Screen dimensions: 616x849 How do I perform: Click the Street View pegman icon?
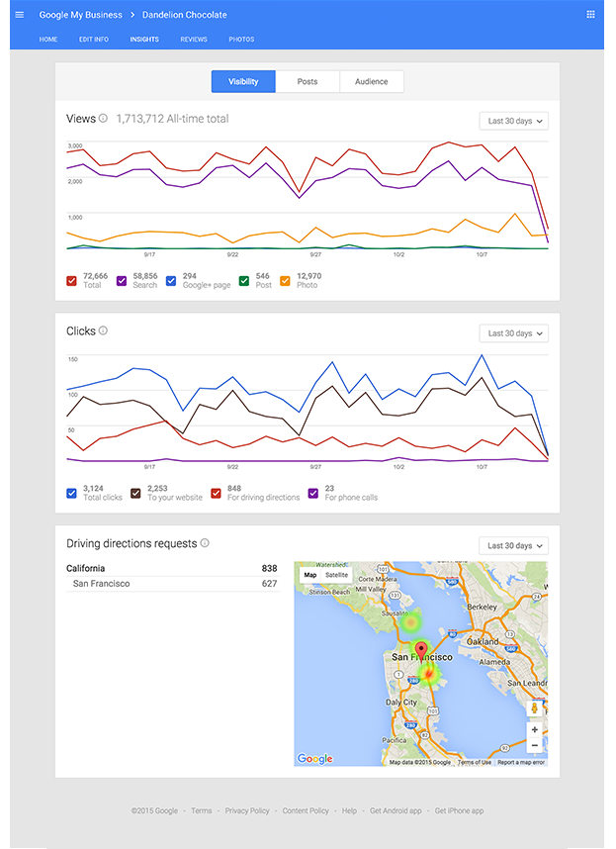point(535,707)
